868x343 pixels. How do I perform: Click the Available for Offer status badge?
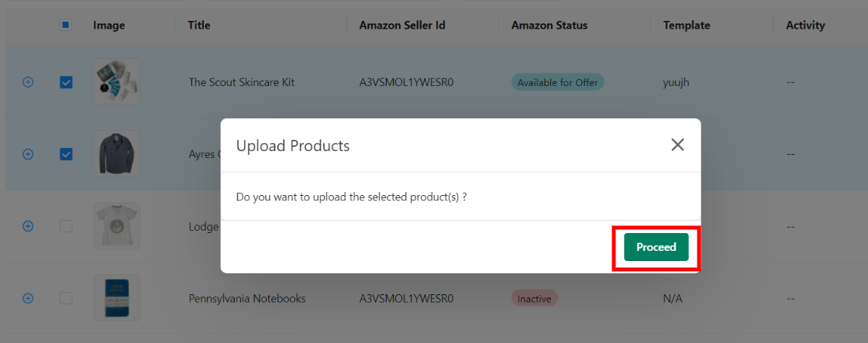click(557, 82)
